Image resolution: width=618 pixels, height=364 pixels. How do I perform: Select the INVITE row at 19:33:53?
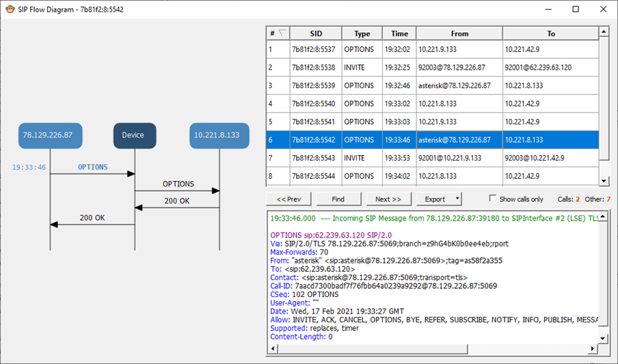tap(432, 158)
